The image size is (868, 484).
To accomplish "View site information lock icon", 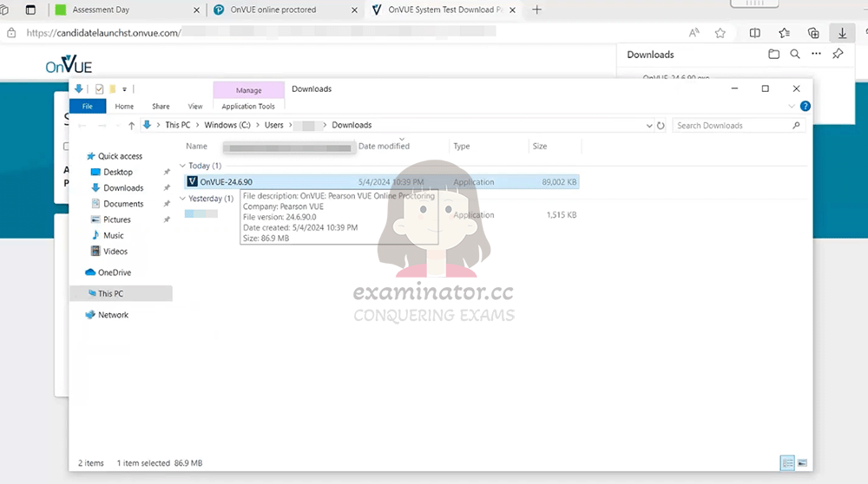I will [11, 33].
